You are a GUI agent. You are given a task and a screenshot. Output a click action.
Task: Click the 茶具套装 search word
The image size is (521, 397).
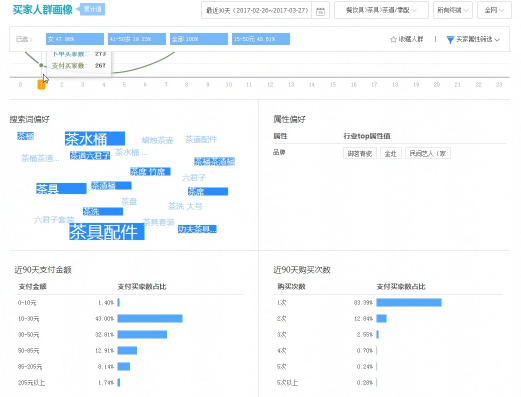point(159,222)
